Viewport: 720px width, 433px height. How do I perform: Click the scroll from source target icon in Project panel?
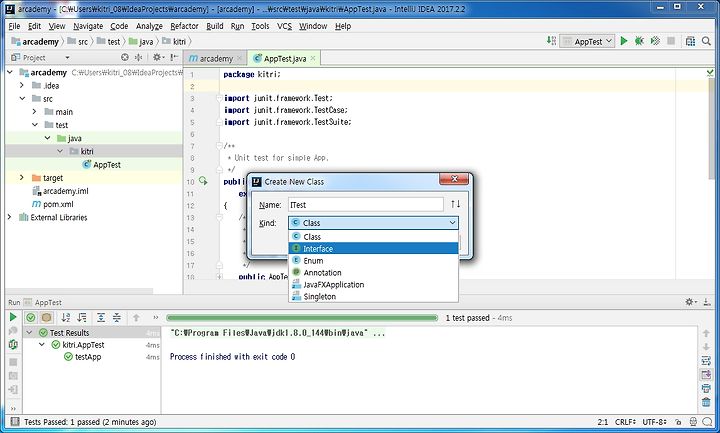tap(125, 57)
